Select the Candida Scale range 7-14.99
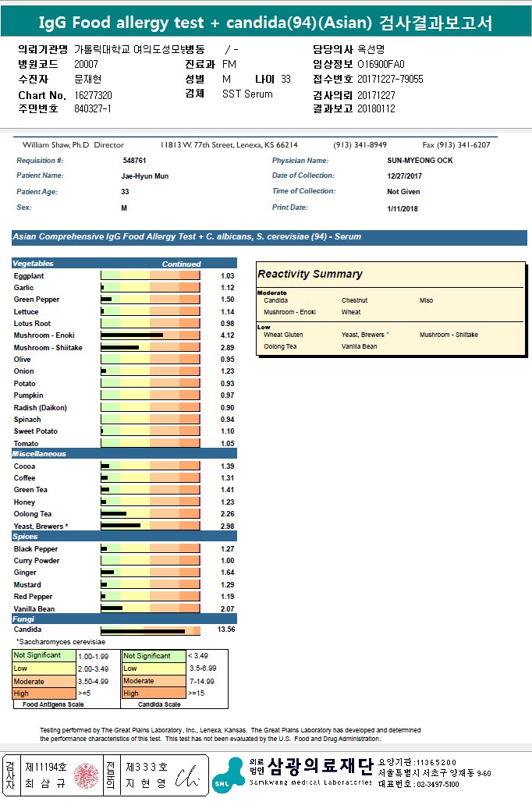The image size is (532, 805). click(x=202, y=682)
